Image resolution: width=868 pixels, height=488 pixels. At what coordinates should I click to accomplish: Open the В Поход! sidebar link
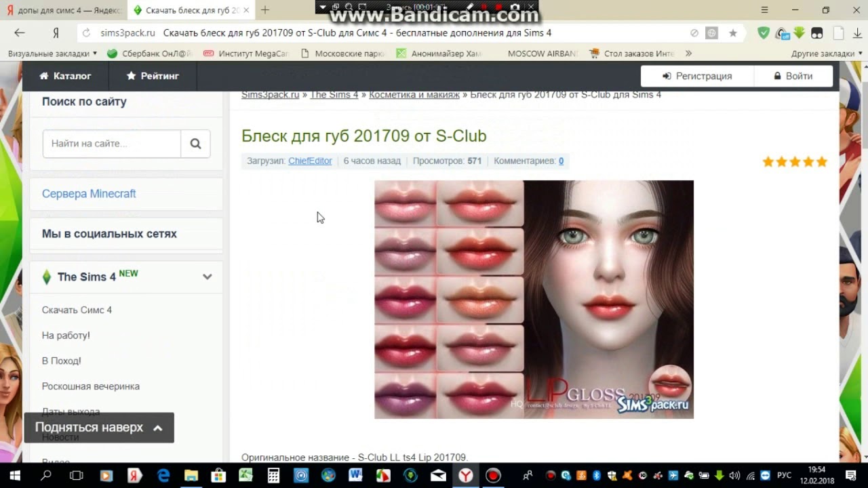[x=62, y=361]
